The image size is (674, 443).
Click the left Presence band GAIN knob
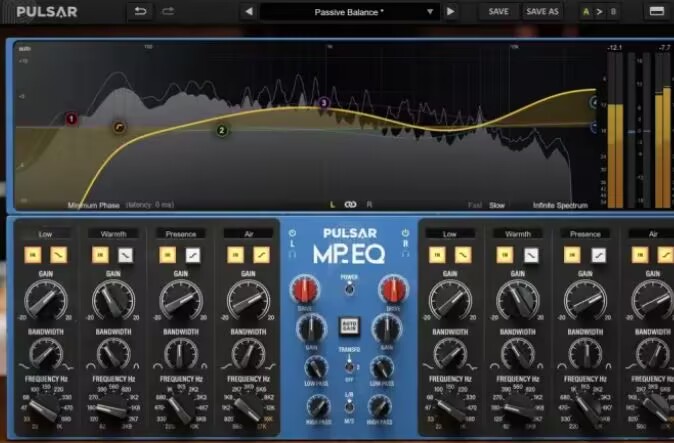[181, 300]
